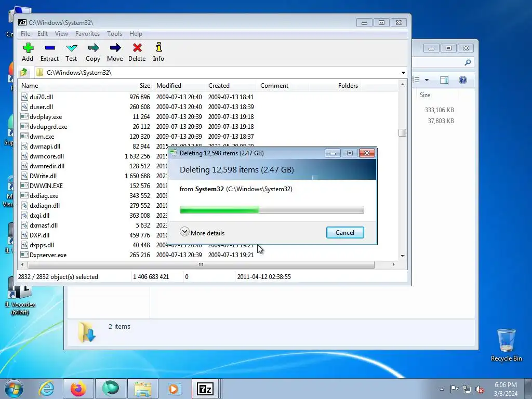The height and width of the screenshot is (399, 532).
Task: Select dwmredir.dll in file list
Action: (47, 166)
